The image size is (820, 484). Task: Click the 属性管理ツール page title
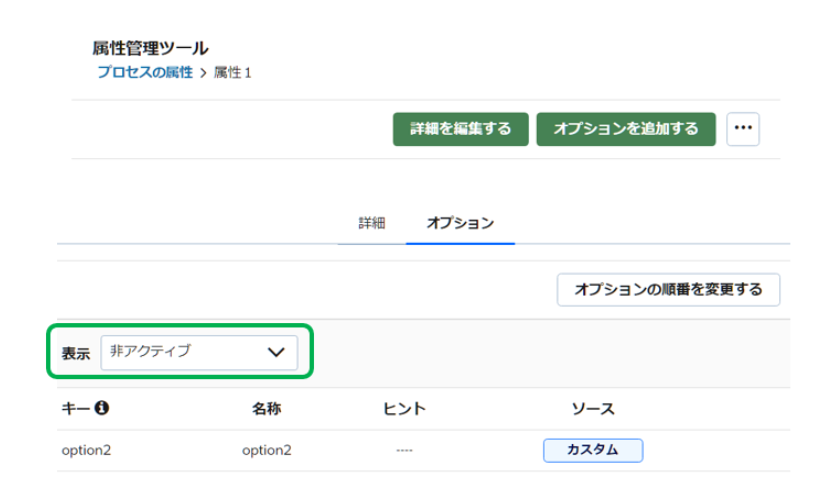click(x=151, y=48)
